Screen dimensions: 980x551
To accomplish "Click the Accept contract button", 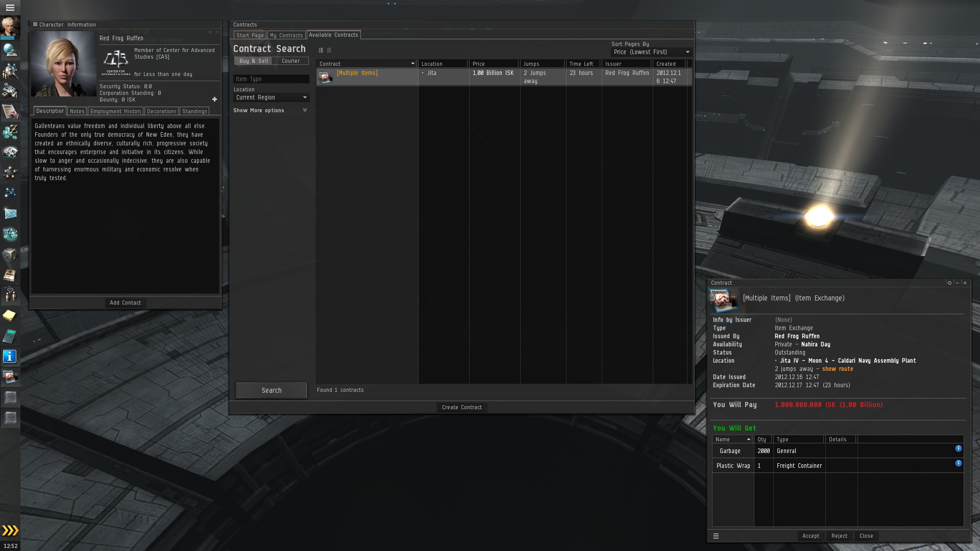I will (x=811, y=536).
